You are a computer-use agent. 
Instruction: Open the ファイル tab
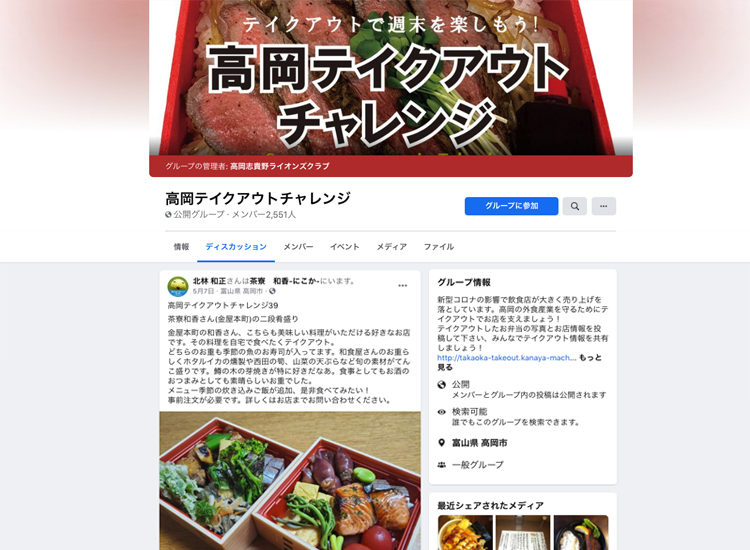coord(439,247)
